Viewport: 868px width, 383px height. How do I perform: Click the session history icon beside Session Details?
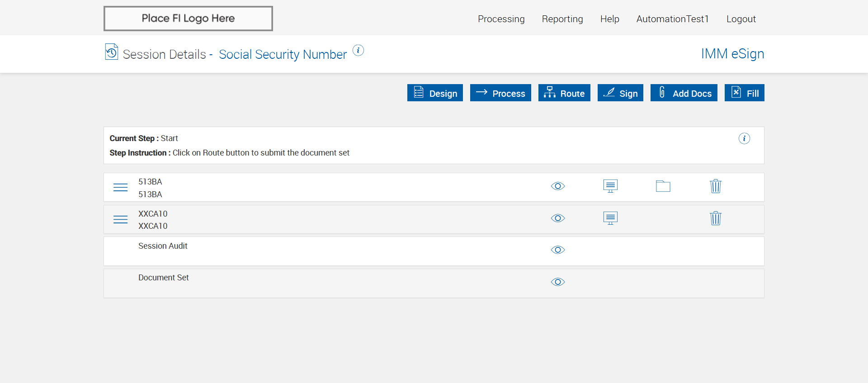(111, 52)
